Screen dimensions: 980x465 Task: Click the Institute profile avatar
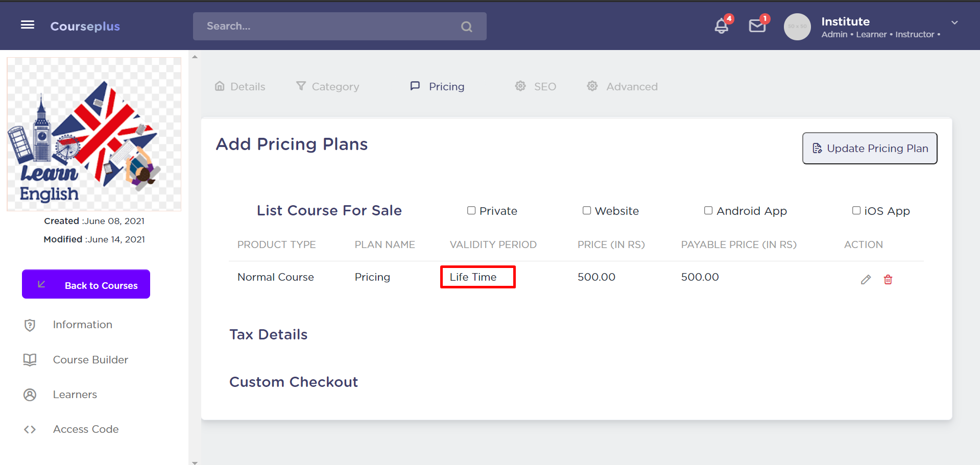pyautogui.click(x=797, y=27)
